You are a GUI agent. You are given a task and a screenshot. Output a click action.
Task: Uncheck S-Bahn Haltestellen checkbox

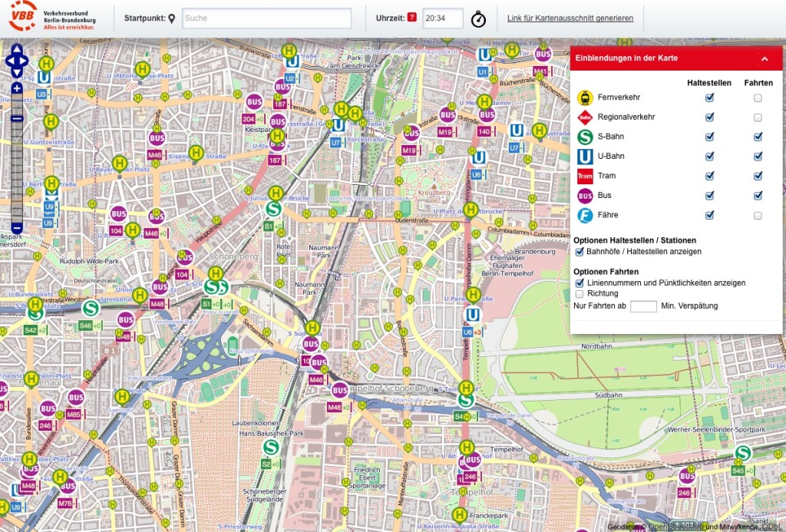click(x=709, y=137)
